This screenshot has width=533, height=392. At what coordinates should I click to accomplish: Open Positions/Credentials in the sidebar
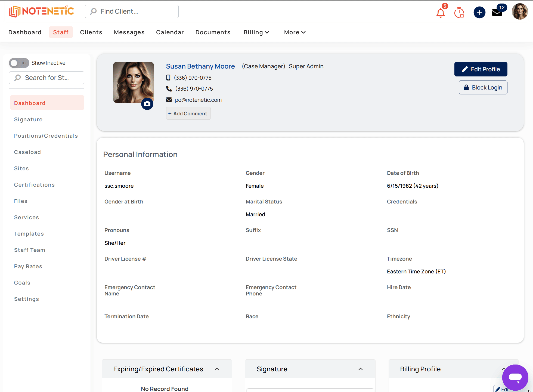pyautogui.click(x=46, y=136)
